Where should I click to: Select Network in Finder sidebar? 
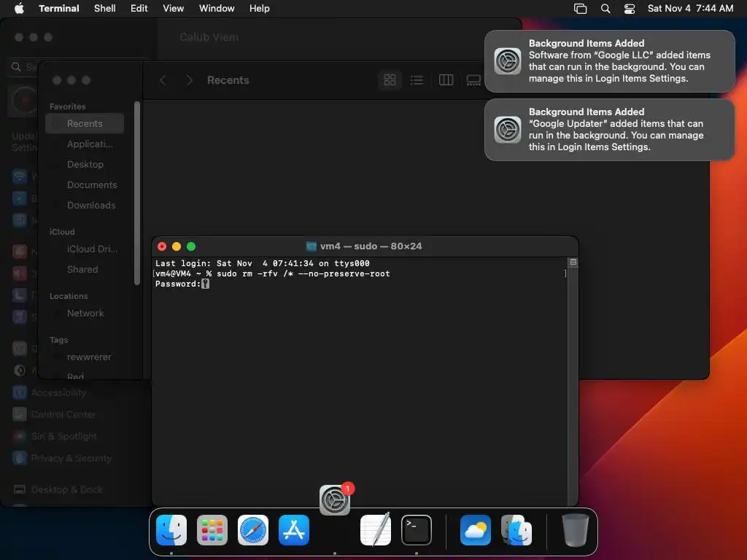[85, 314]
